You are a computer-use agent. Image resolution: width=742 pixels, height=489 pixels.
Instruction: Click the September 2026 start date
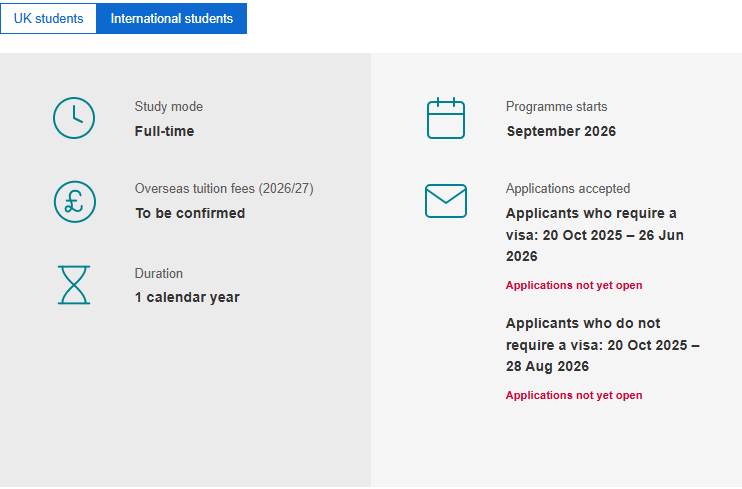point(561,131)
